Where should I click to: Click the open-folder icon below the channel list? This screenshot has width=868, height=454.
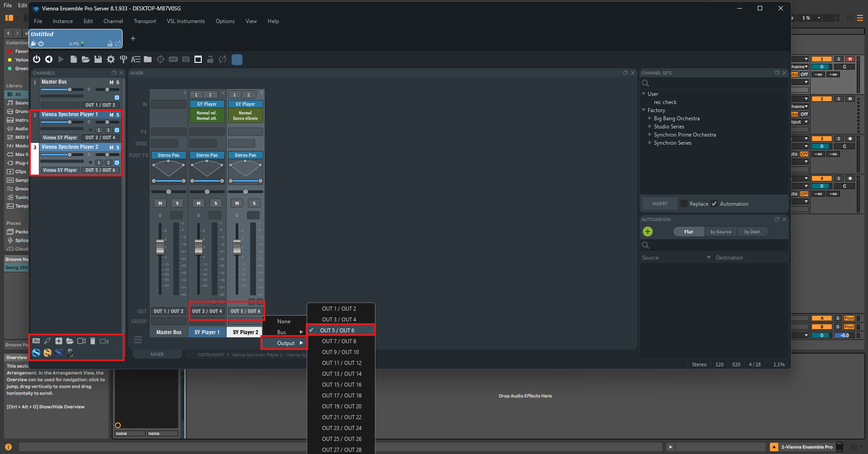[x=70, y=341]
